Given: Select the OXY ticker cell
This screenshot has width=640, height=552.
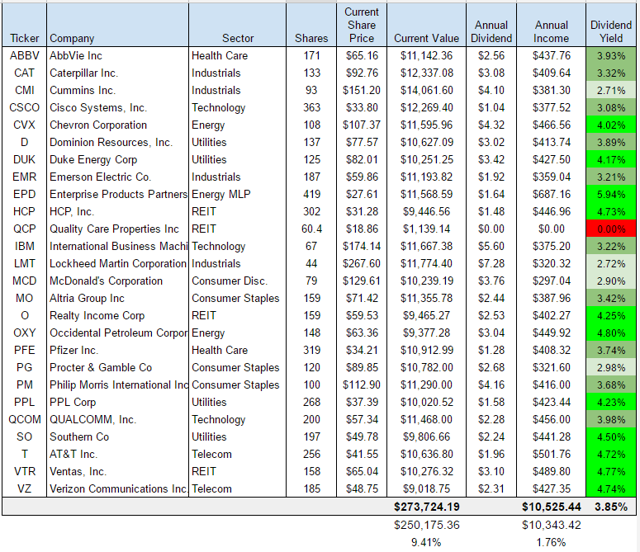Looking at the screenshot, I should [24, 333].
